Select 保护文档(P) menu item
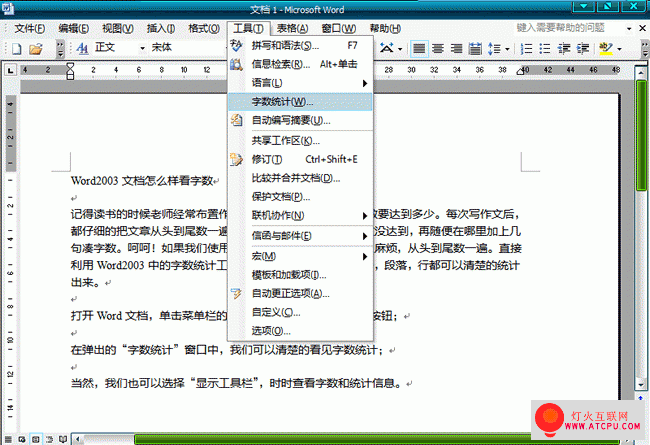The image size is (650, 445). (301, 197)
